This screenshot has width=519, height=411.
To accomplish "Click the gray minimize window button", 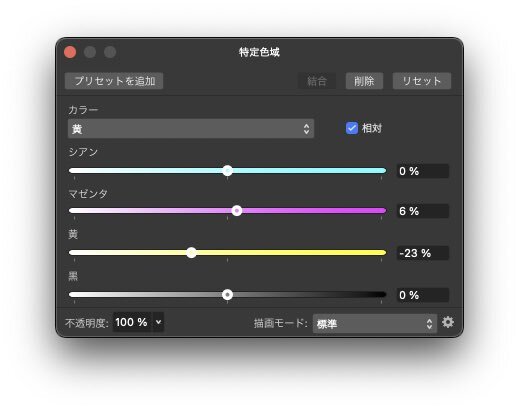I will [90, 52].
